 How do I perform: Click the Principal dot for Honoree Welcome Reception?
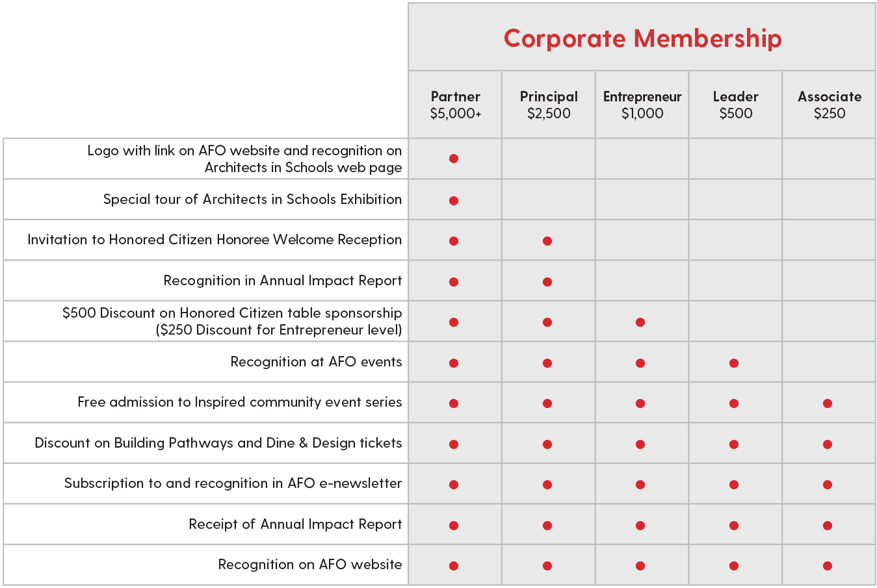(547, 241)
